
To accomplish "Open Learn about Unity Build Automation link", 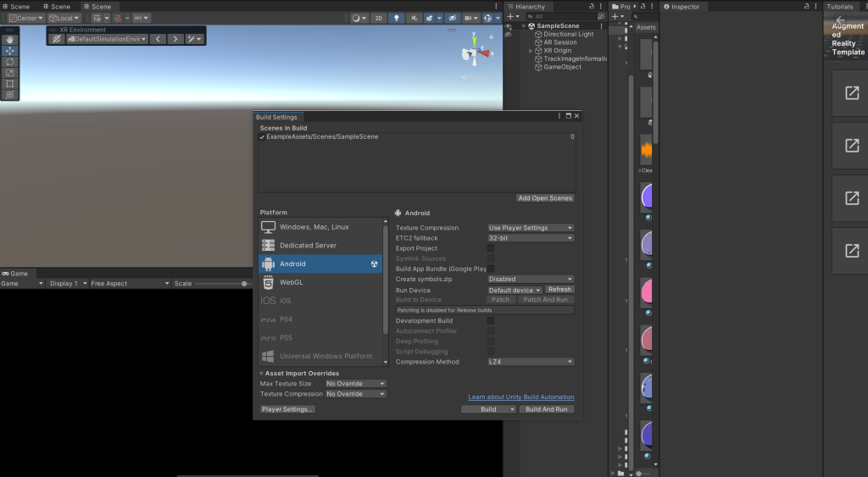I will (521, 397).
